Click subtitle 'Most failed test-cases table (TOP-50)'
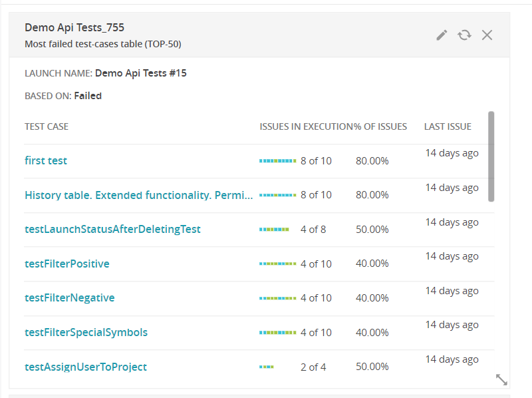Image resolution: width=532 pixels, height=398 pixels. coord(103,44)
